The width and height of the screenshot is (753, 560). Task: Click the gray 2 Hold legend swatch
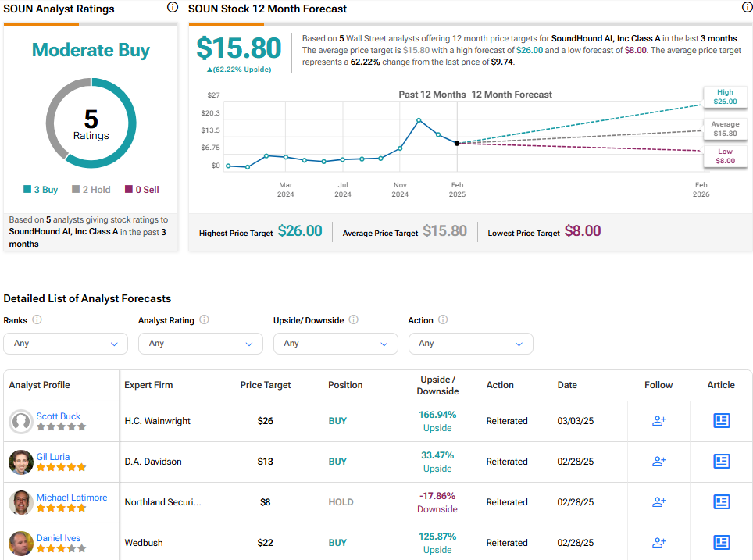(x=76, y=189)
